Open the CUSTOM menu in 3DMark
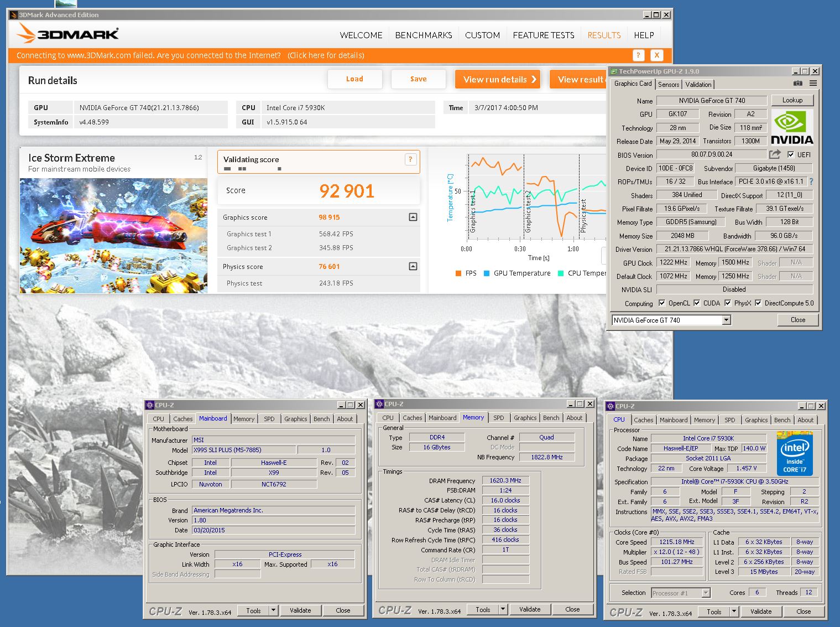 tap(482, 35)
